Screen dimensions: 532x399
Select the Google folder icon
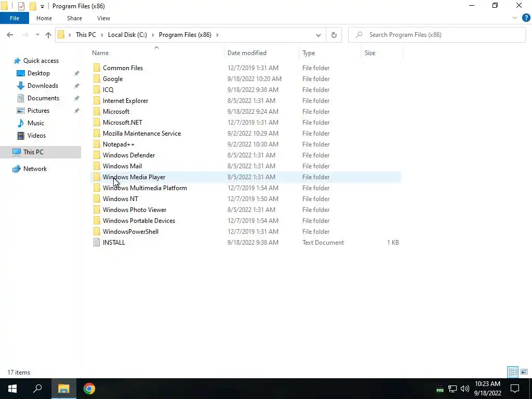point(97,79)
